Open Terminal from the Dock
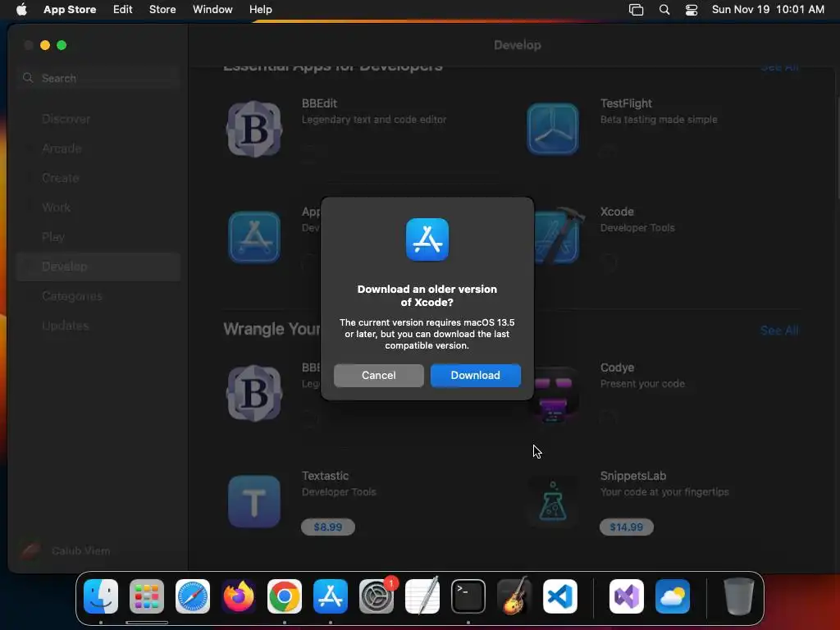Screen dimensions: 840x630 click(468, 596)
